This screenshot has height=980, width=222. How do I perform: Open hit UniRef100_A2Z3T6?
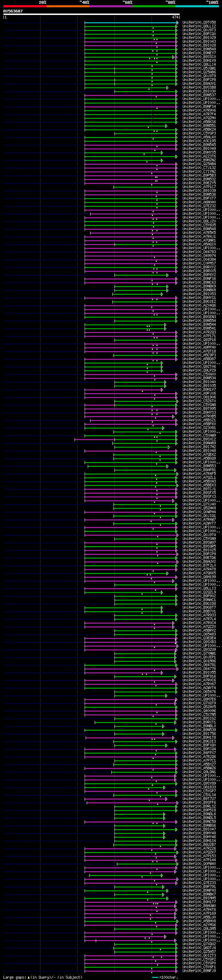[199, 156]
